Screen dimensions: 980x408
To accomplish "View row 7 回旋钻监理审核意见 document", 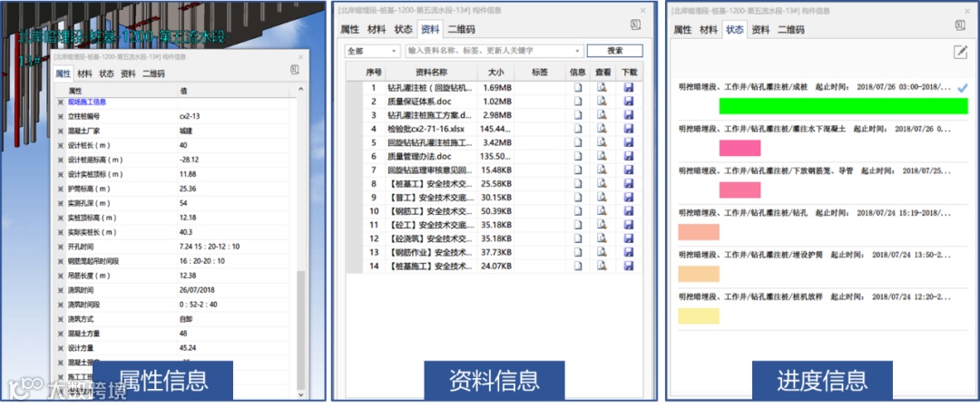I will click(x=603, y=170).
